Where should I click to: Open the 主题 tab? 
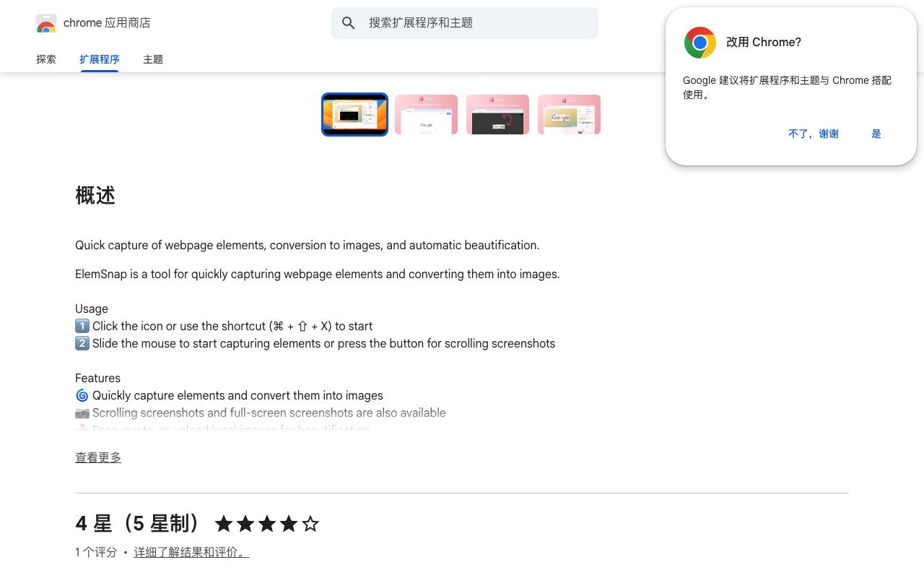153,59
